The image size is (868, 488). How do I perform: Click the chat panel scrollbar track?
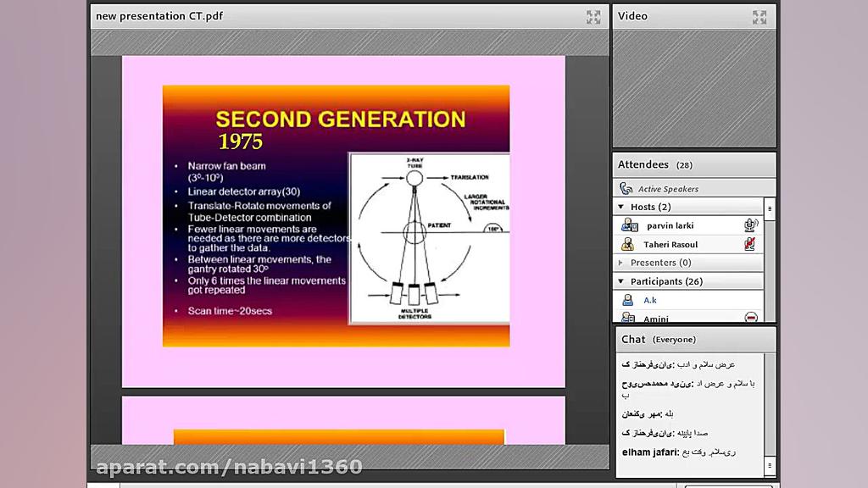click(x=770, y=404)
